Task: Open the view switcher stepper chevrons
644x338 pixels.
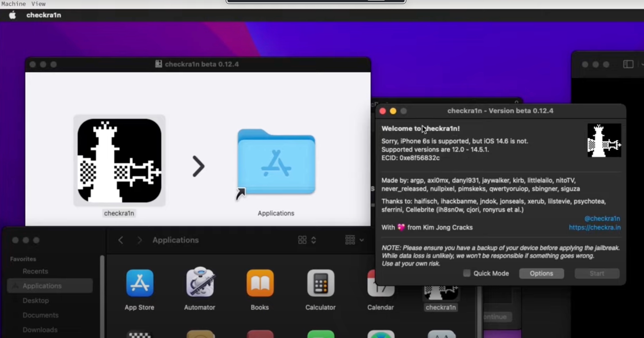Action: [x=314, y=240]
